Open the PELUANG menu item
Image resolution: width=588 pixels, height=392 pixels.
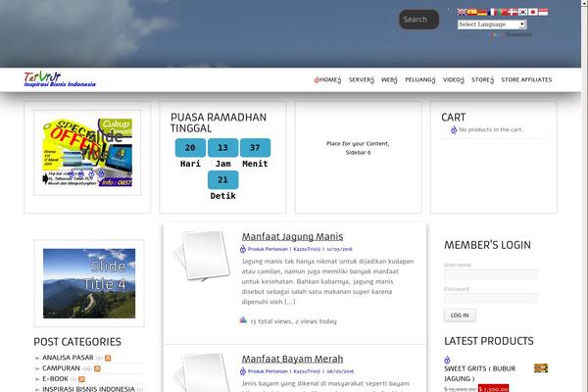[420, 79]
